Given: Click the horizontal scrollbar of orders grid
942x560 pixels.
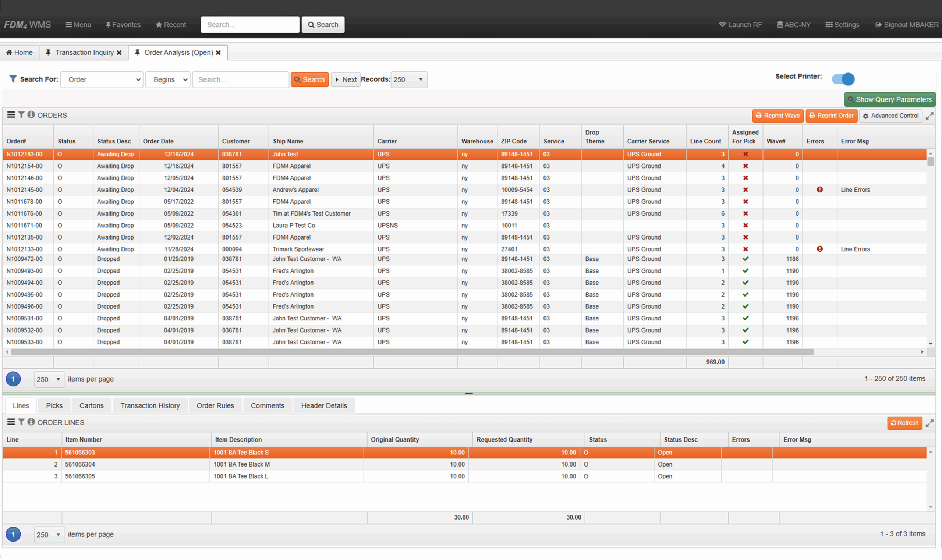Looking at the screenshot, I should point(411,352).
